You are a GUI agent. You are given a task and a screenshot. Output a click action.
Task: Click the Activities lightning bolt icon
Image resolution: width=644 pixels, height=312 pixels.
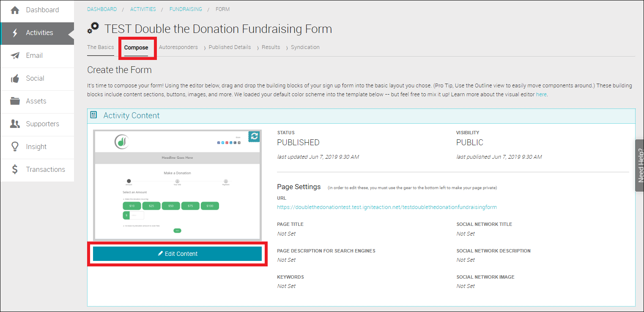click(x=15, y=33)
